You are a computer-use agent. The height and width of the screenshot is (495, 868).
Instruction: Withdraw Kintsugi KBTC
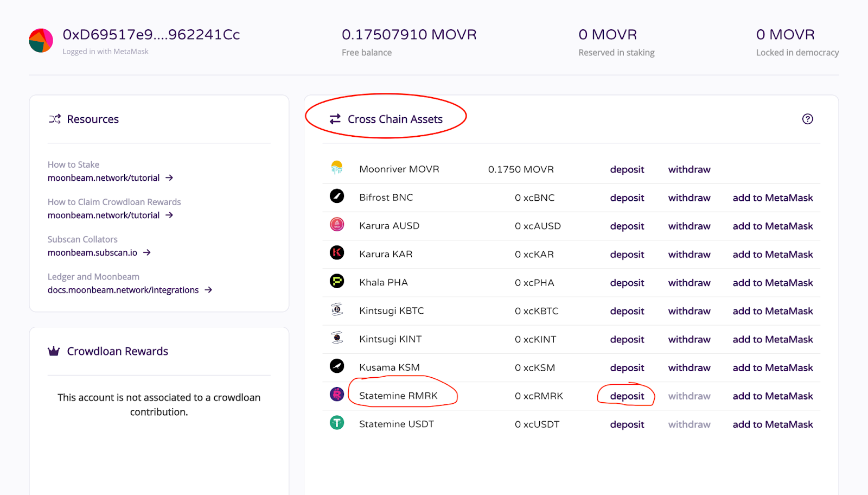689,311
